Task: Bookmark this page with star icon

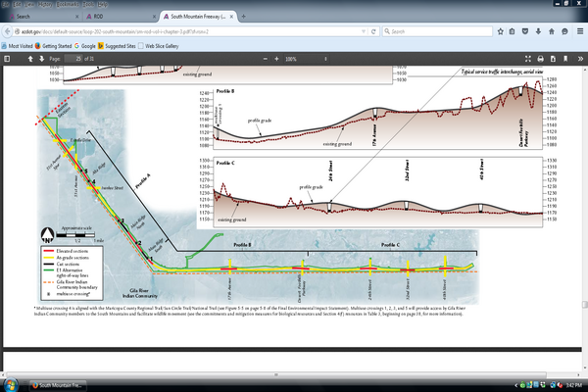Action: tap(500, 31)
